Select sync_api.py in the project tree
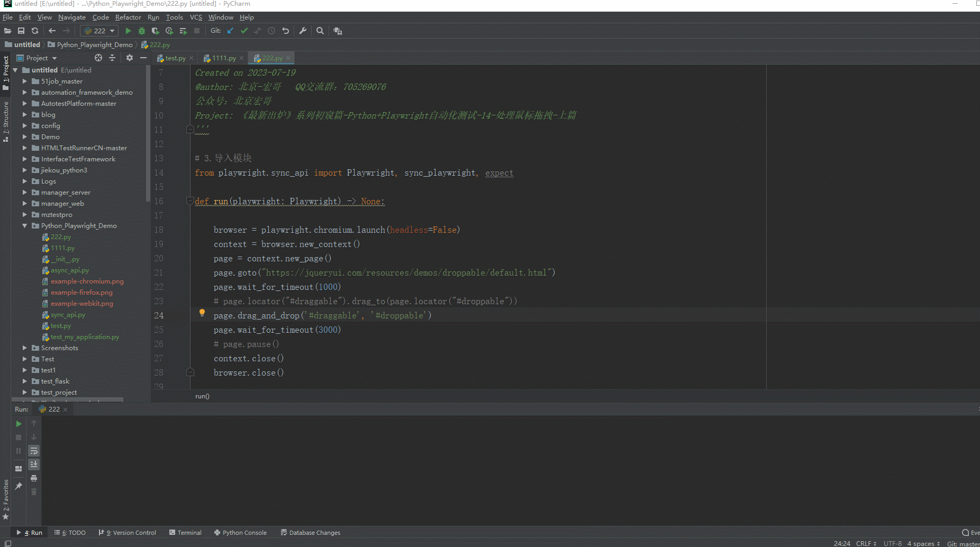 (68, 315)
